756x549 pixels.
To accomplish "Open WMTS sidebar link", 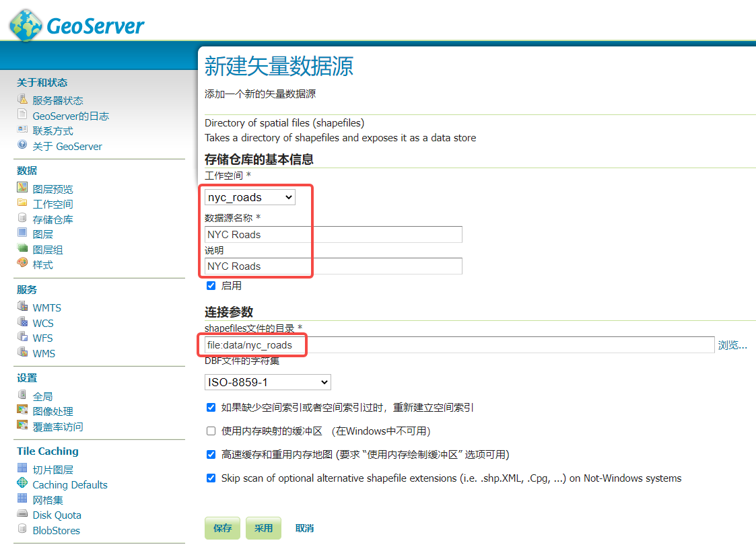I will coord(46,308).
